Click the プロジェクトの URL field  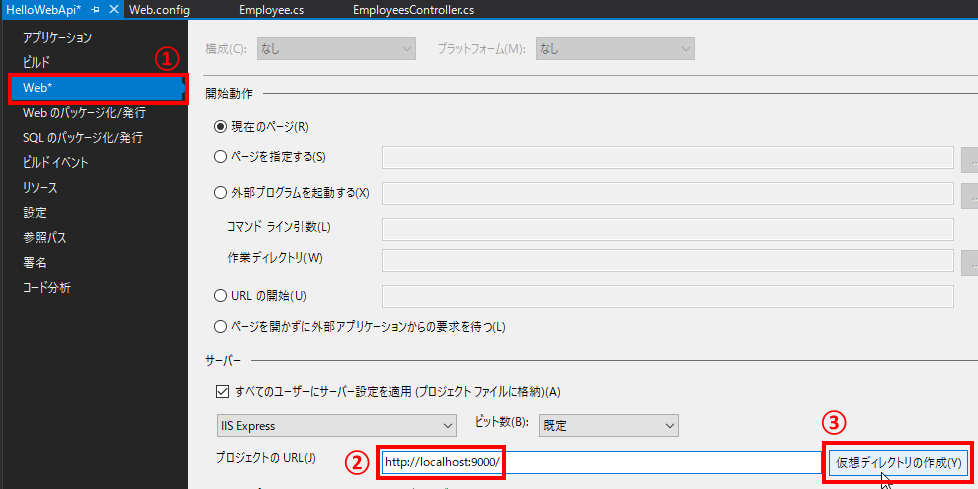click(601, 462)
